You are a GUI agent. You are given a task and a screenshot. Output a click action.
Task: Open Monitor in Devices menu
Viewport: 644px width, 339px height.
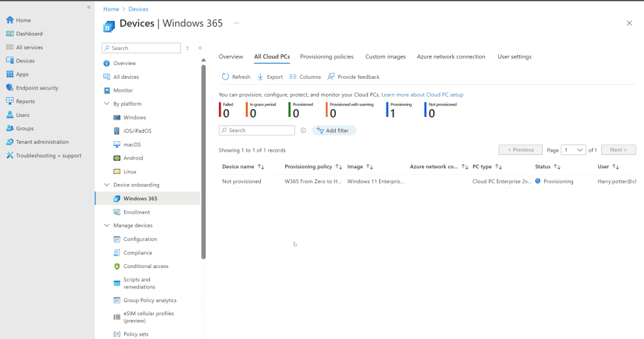(118, 90)
